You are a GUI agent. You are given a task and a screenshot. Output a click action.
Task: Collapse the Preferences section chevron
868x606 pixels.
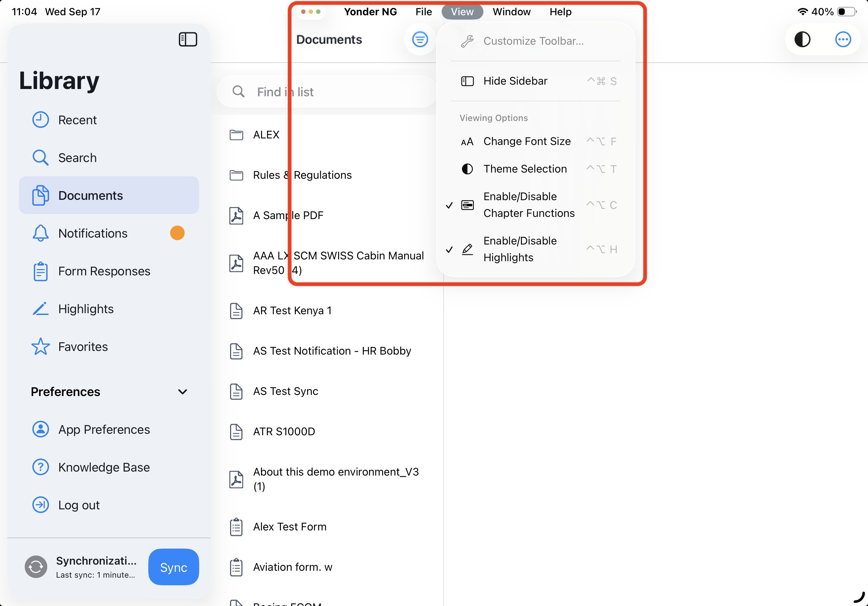point(182,392)
